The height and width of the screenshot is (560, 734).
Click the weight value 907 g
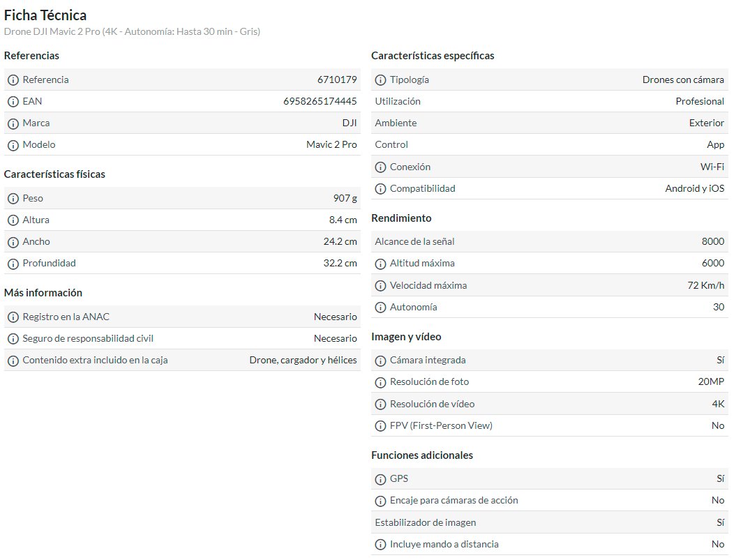[x=345, y=198]
